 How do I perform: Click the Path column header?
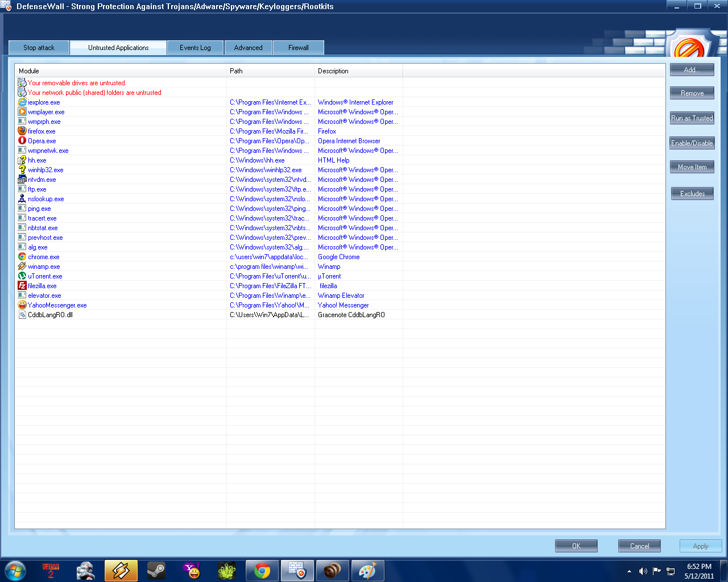point(271,71)
